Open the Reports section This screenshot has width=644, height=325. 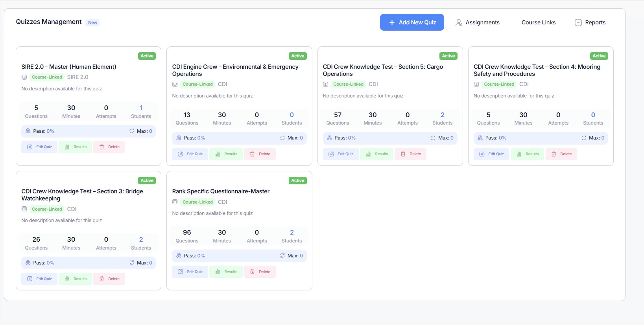tap(595, 22)
